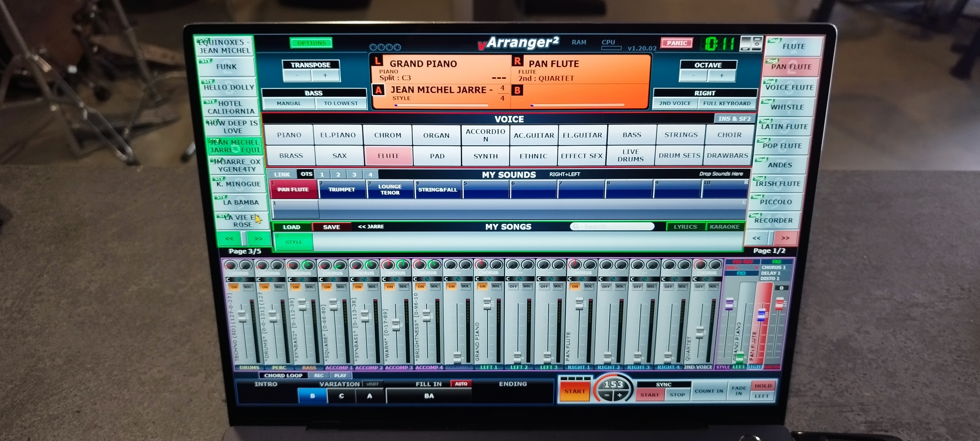Click the tempo dial showing 153
Image resolution: width=980 pixels, height=441 pixels.
coord(613,385)
